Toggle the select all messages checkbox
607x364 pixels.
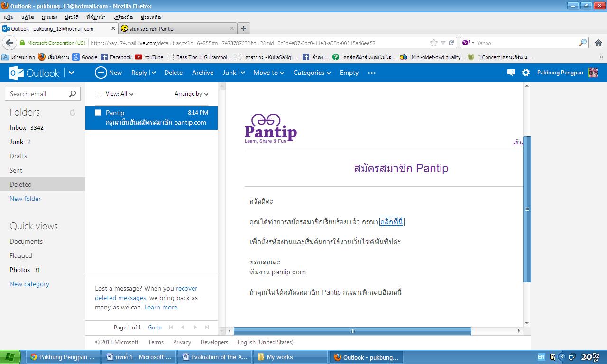98,94
